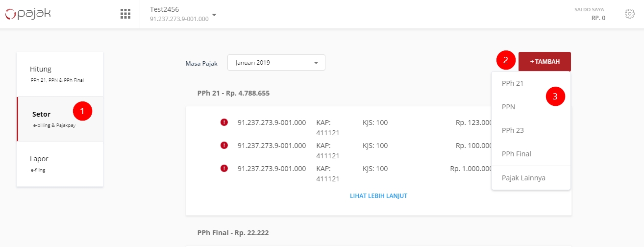Go to the Lapor e-filing tab
Image resolution: width=644 pixels, height=247 pixels.
[60, 164]
